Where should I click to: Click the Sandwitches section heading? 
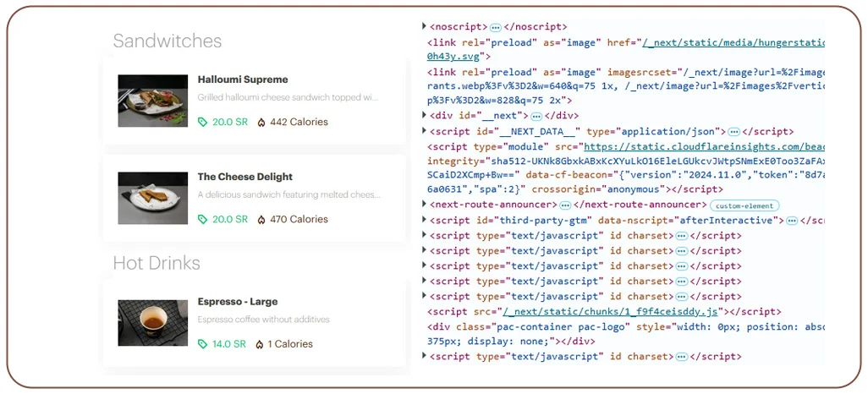[x=168, y=41]
